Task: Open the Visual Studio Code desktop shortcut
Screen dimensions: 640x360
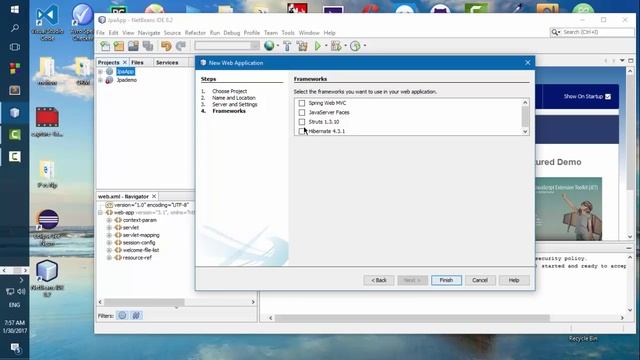Action: 47,23
